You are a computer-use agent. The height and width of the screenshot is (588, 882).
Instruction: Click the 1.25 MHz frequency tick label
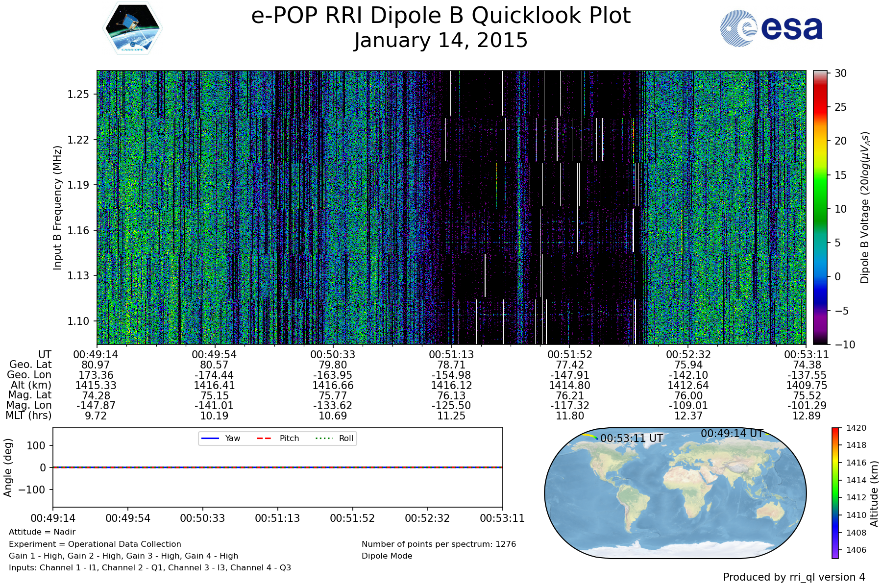78,94
